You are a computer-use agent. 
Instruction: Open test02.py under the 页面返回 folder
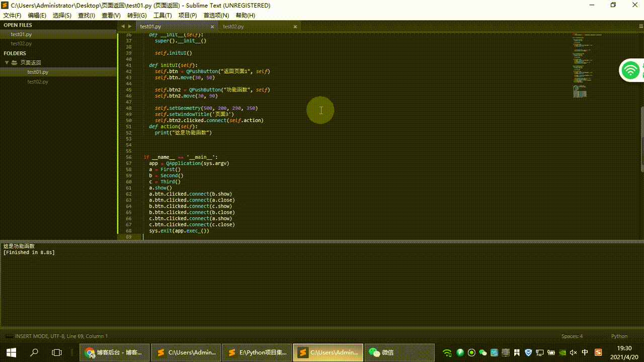click(x=38, y=81)
